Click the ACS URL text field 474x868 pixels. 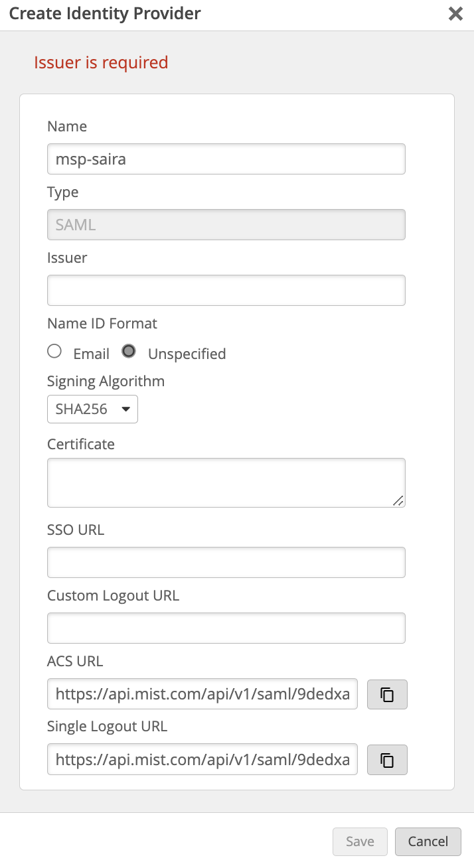point(202,694)
